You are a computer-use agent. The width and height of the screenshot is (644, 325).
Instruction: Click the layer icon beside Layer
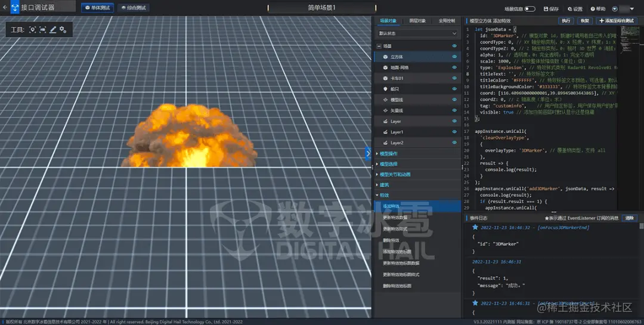coord(385,121)
